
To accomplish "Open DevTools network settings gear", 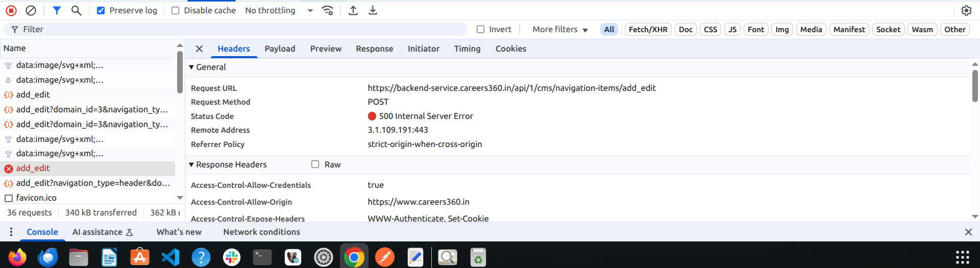I will [x=966, y=10].
